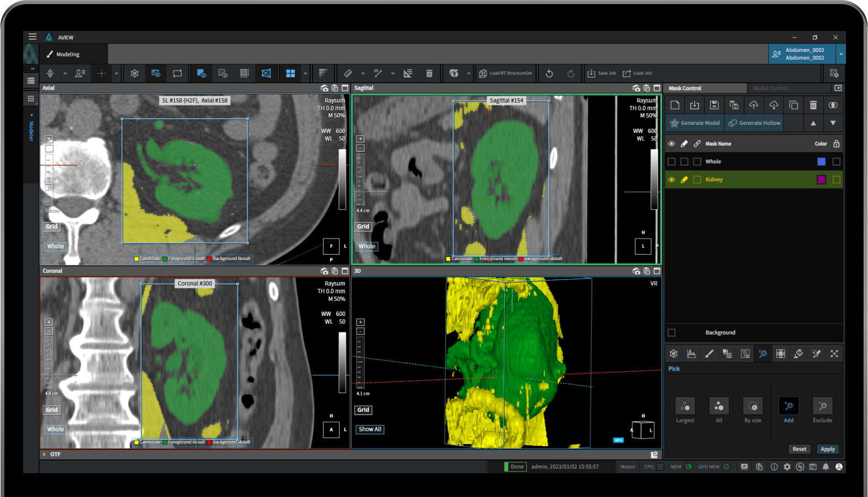Open the 3D measure tool dropdown arrow
The height and width of the screenshot is (497, 868).
coord(393,73)
